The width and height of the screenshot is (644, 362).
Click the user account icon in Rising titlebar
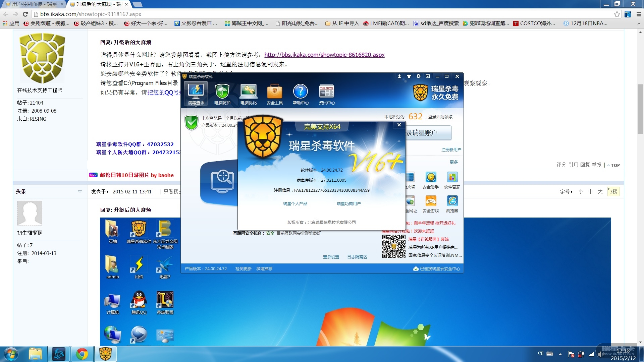pyautogui.click(x=399, y=76)
